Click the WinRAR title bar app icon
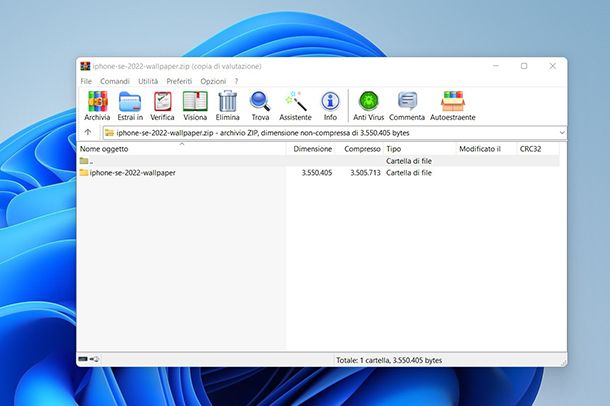Screen dimensions: 610x406 pos(85,66)
